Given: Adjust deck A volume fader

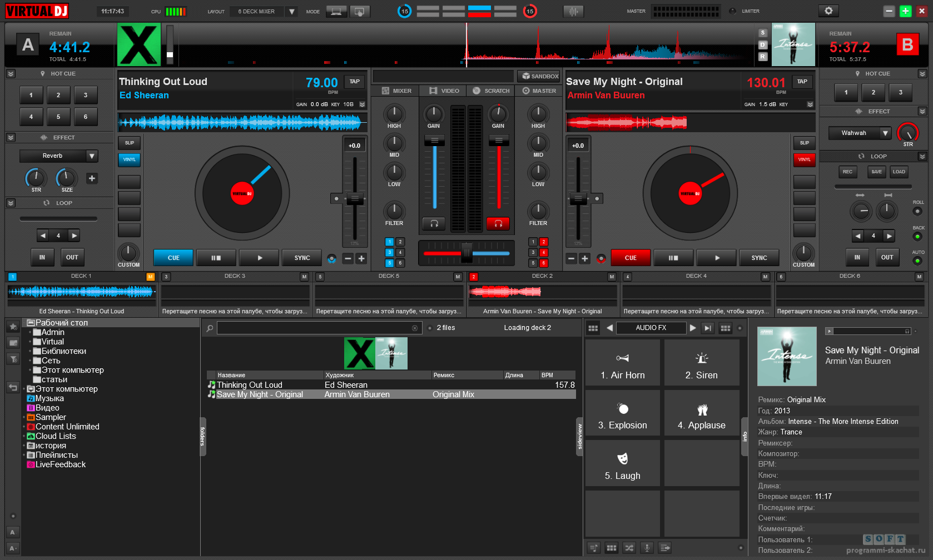Looking at the screenshot, I should (435, 141).
